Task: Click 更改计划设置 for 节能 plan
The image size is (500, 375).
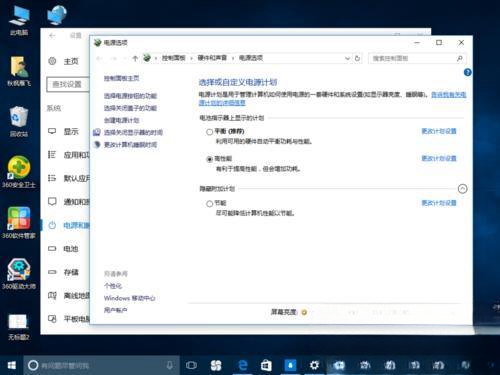Action: point(439,203)
